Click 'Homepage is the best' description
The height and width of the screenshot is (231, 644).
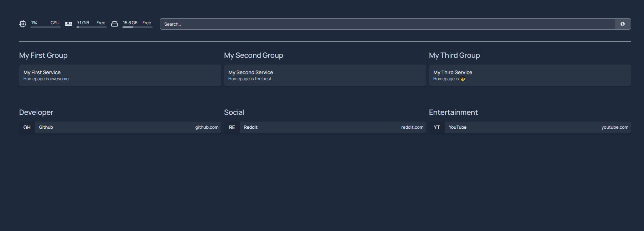coord(250,79)
